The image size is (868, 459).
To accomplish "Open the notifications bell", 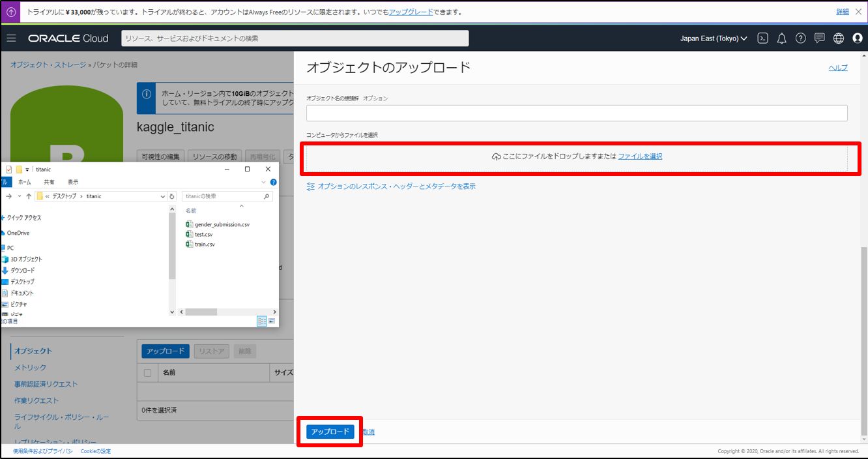I will [x=782, y=38].
